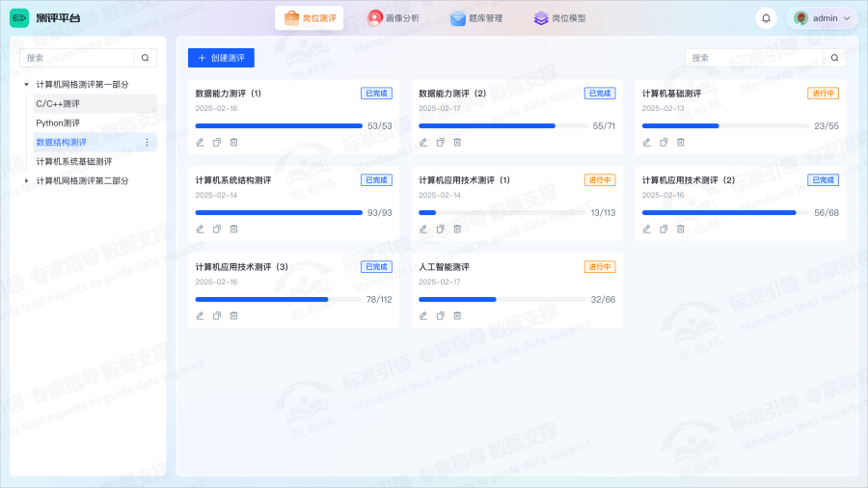Expand the 计算机网格测评第二部分 tree node
The height and width of the screenshot is (488, 868).
tap(26, 181)
